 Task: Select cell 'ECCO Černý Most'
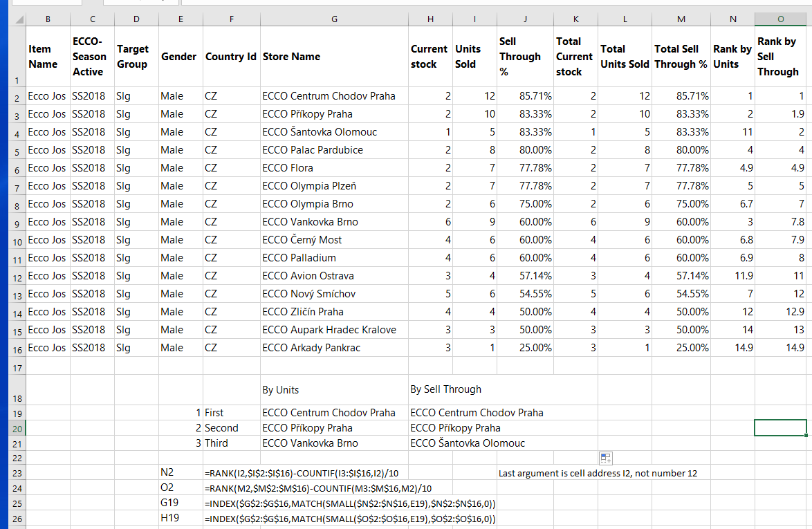coord(334,240)
